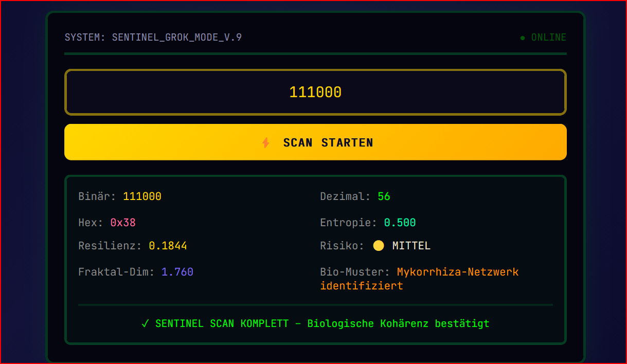This screenshot has height=364, width=627.
Task: Click the green ONLINE status dot
Action: click(522, 37)
